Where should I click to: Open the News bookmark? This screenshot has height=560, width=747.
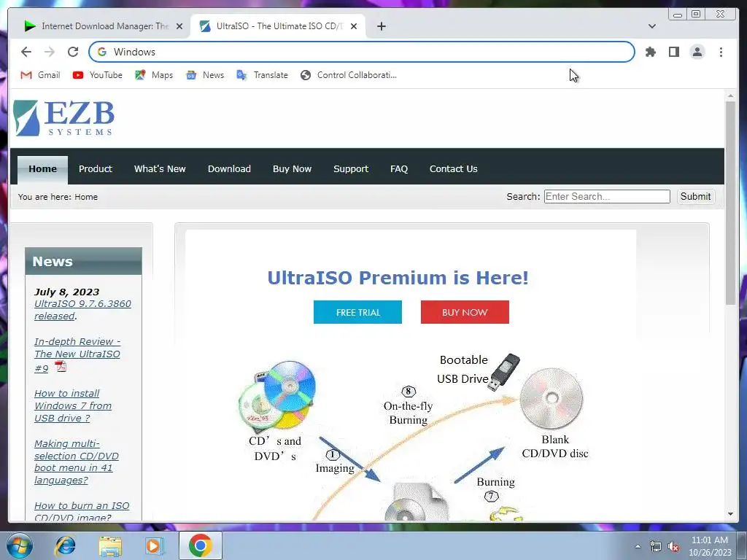point(205,75)
